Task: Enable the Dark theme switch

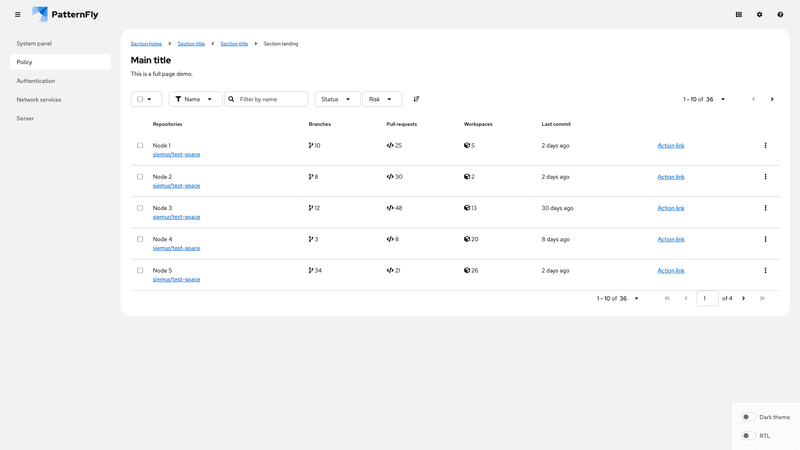Action: point(748,417)
